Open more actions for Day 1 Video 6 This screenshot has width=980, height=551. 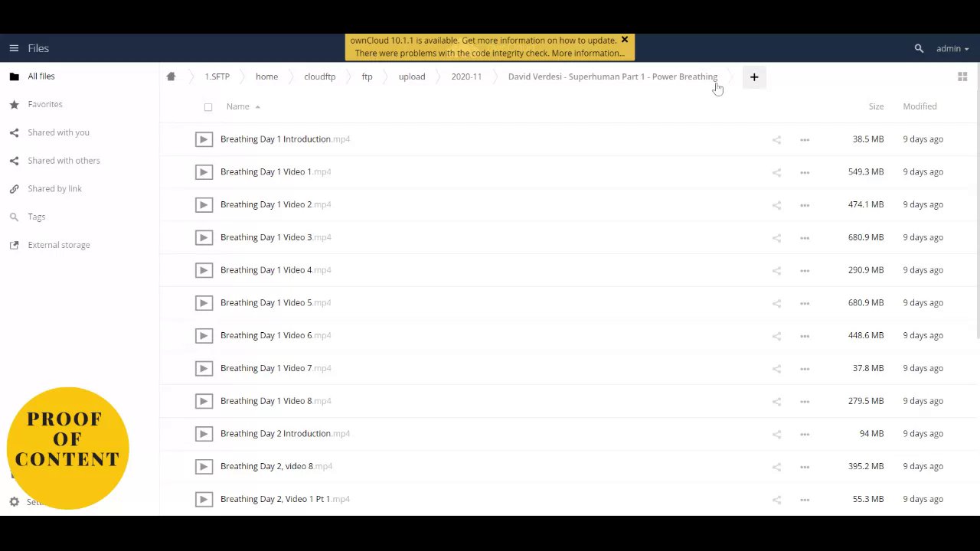(805, 336)
